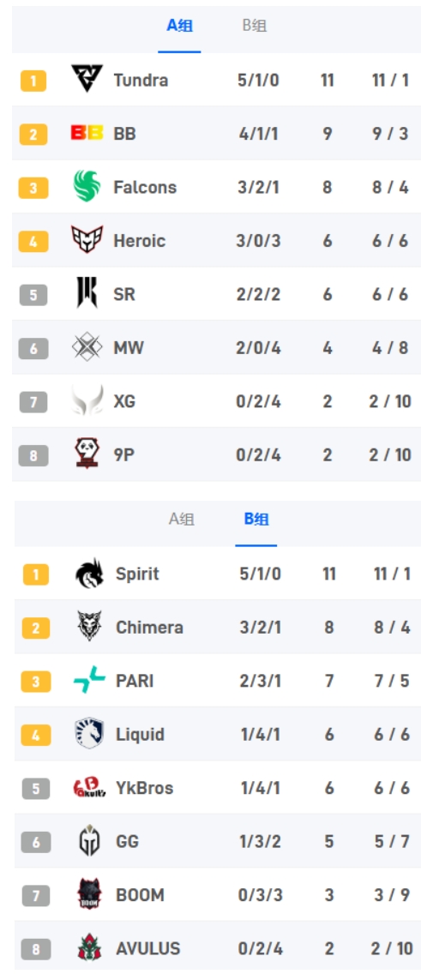The height and width of the screenshot is (980, 421).
Task: Select the PARI team logo
Action: coord(89,681)
